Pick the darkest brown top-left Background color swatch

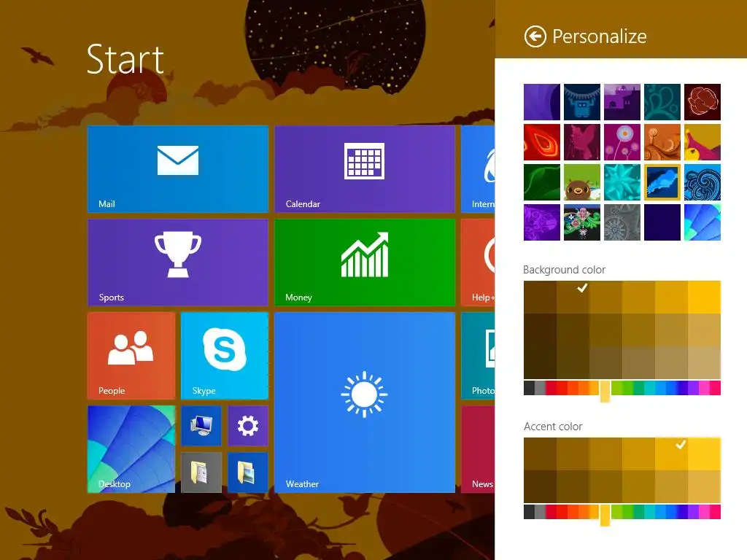point(541,297)
